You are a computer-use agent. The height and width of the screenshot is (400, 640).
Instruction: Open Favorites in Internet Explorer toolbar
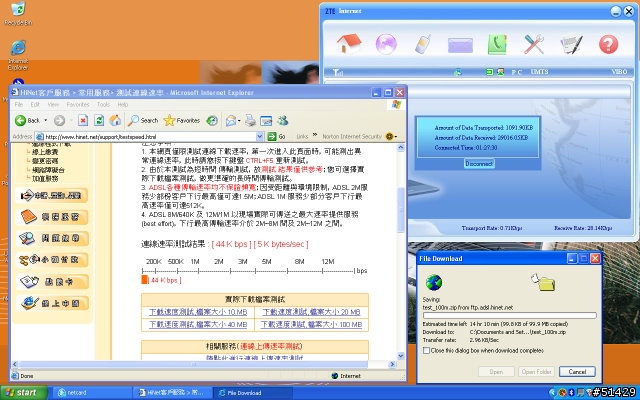[x=182, y=120]
